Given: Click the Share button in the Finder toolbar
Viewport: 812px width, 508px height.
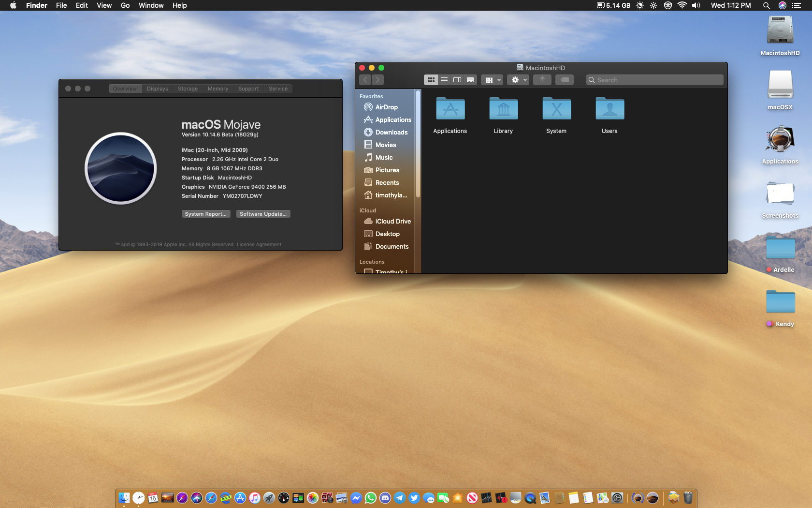Looking at the screenshot, I should (542, 80).
